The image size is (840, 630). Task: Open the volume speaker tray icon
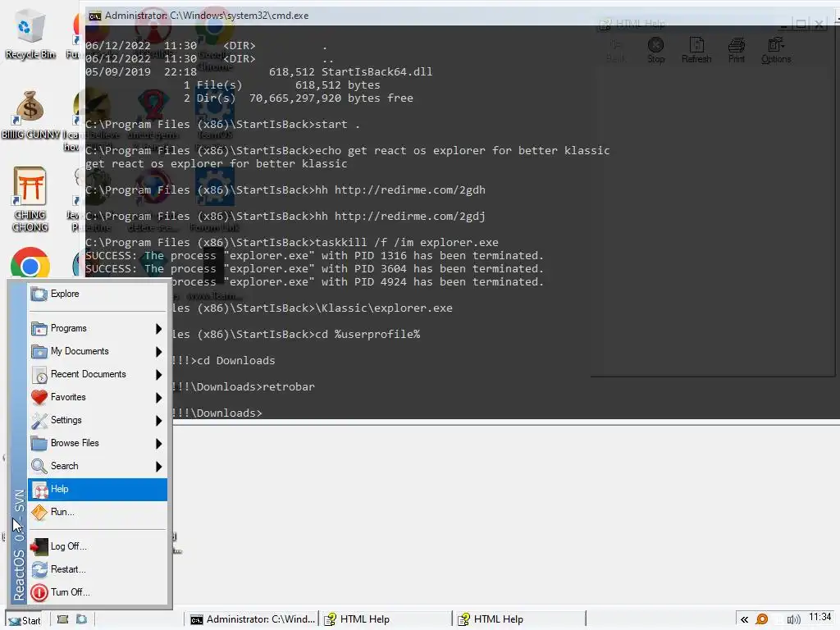pos(793,620)
